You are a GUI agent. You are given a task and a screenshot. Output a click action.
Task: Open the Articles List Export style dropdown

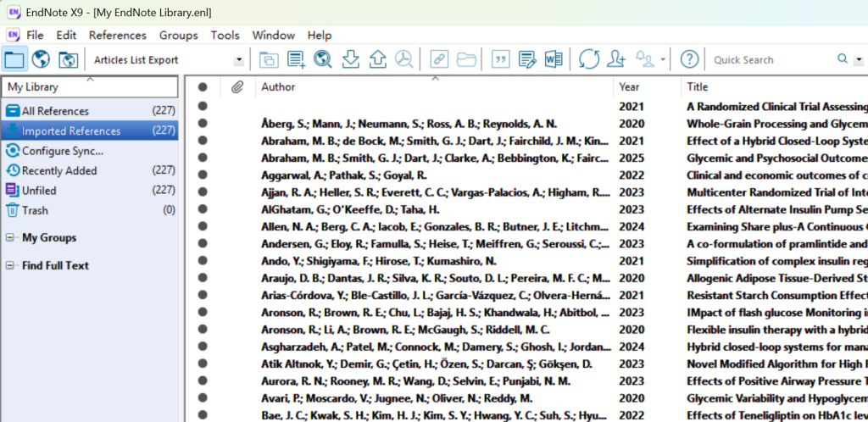(239, 60)
